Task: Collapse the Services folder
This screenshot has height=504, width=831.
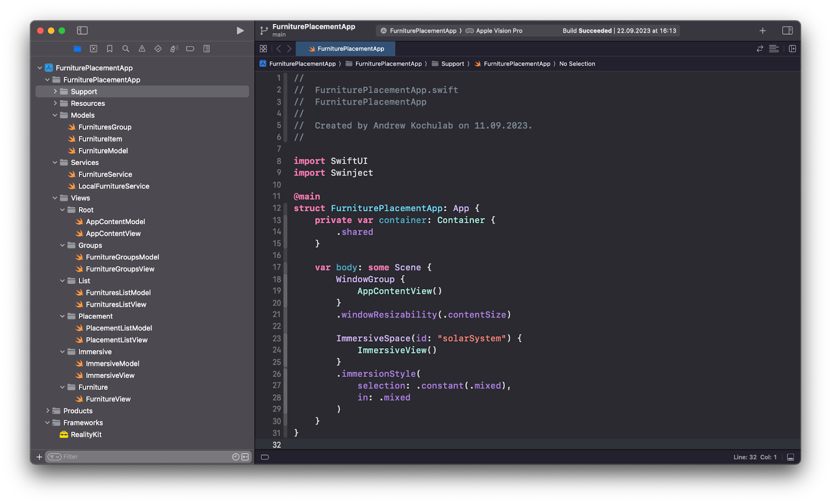Action: pyautogui.click(x=55, y=162)
